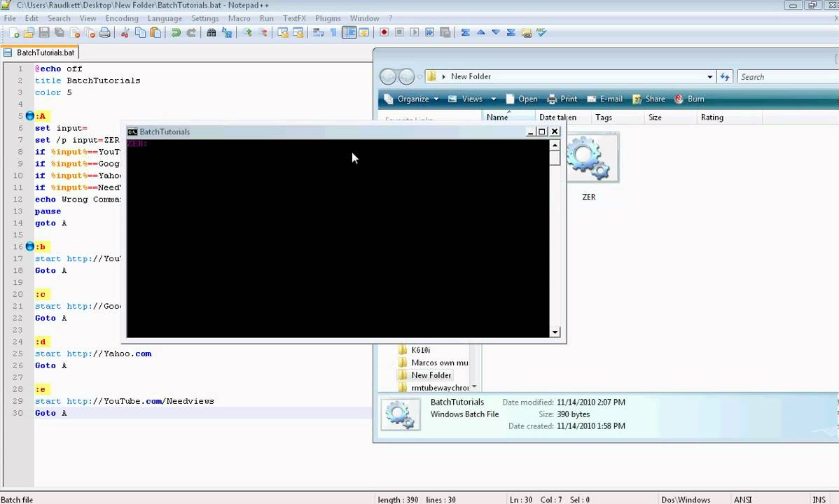This screenshot has width=839, height=504.
Task: Open the Search menu
Action: pyautogui.click(x=59, y=18)
